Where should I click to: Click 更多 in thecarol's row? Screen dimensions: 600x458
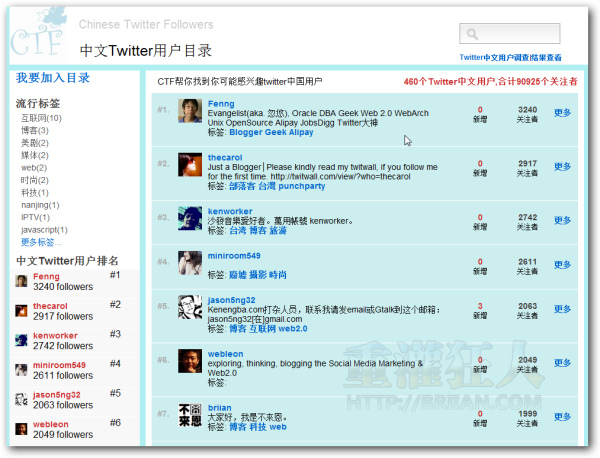[x=562, y=166]
